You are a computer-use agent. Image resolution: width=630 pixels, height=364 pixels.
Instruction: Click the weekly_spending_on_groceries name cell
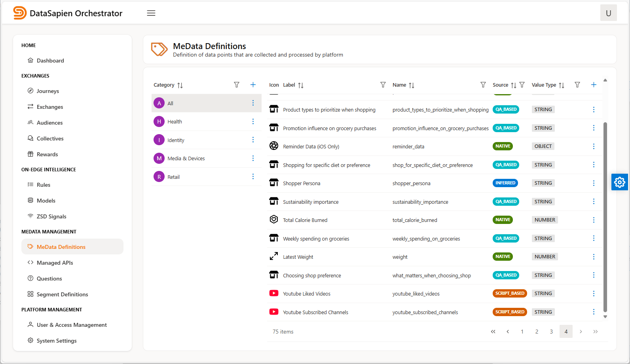tap(426, 239)
